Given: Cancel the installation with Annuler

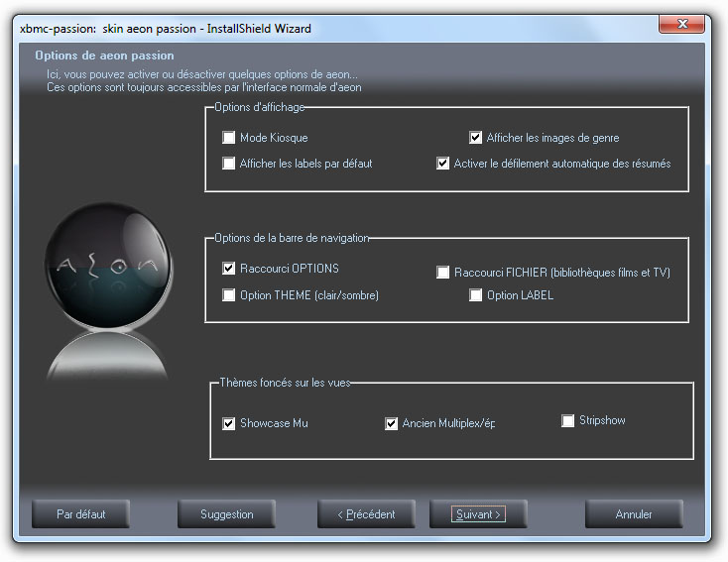Looking at the screenshot, I should 634,514.
